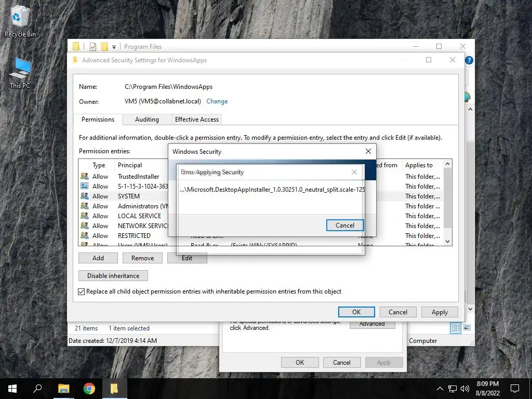Click the Add permission button
Image resolution: width=532 pixels, height=399 pixels.
click(98, 258)
